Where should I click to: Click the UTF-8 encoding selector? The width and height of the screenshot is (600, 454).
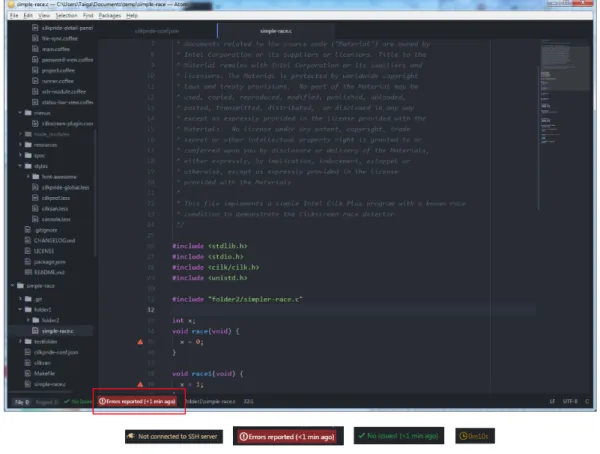(x=570, y=402)
